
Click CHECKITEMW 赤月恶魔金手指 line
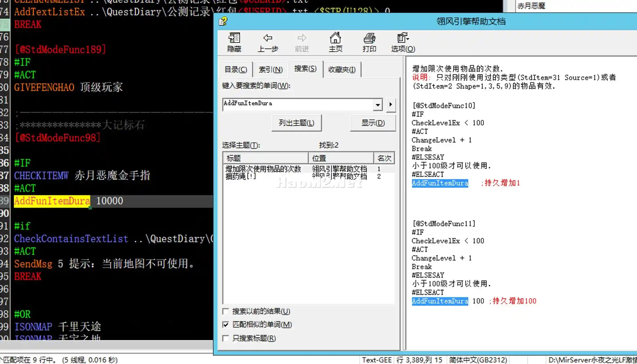(82, 176)
